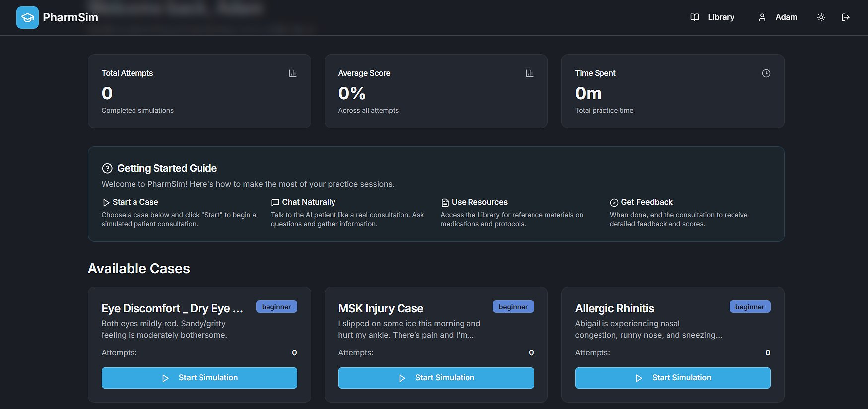The width and height of the screenshot is (868, 409).
Task: Click the bar chart icon in Average Score
Action: coord(530,73)
